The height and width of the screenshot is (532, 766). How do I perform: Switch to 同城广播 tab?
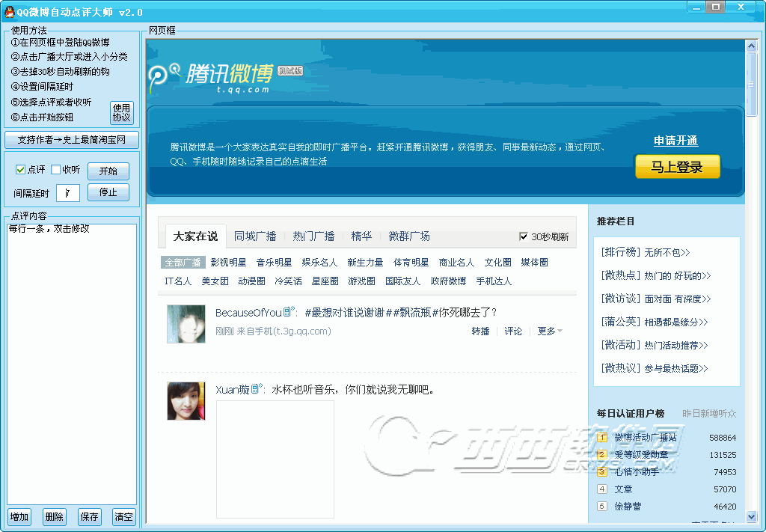(256, 236)
